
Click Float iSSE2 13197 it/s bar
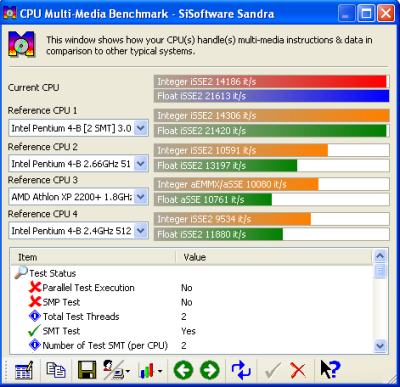pos(271,165)
